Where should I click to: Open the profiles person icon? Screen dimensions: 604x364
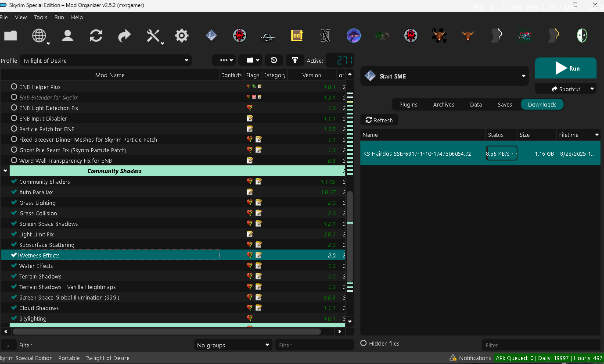(x=68, y=36)
